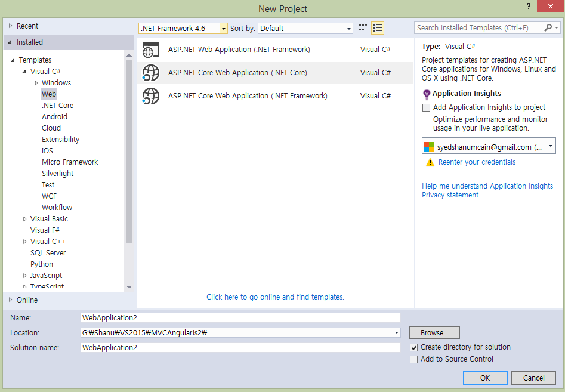
Task: Select the Android template category
Action: [x=54, y=117]
